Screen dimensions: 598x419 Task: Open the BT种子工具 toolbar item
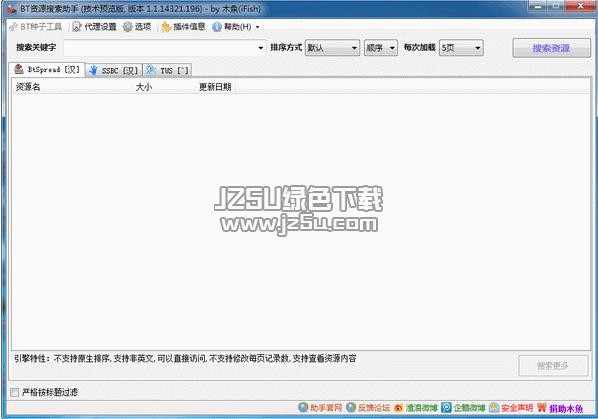36,27
